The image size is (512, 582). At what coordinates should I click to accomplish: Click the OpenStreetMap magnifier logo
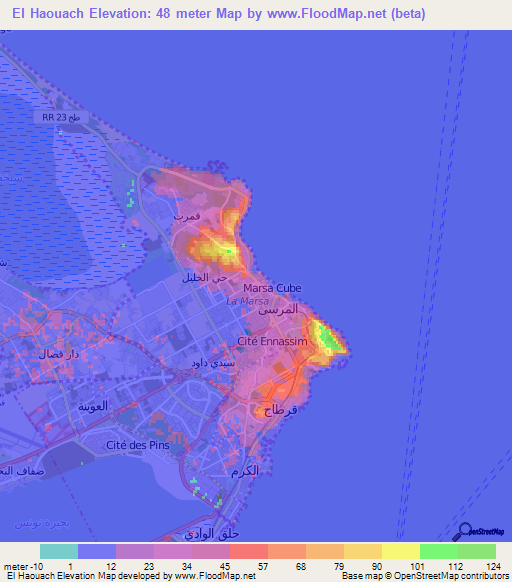[x=478, y=532]
